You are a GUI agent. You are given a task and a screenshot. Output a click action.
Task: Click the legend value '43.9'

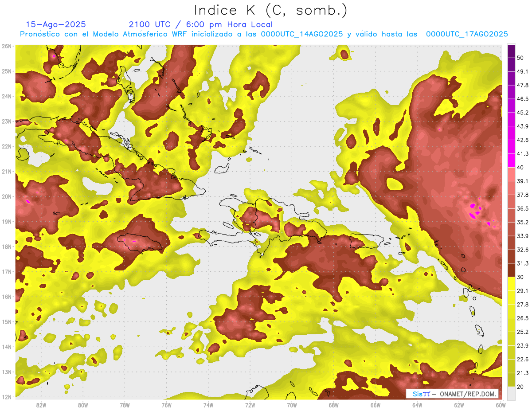point(522,126)
